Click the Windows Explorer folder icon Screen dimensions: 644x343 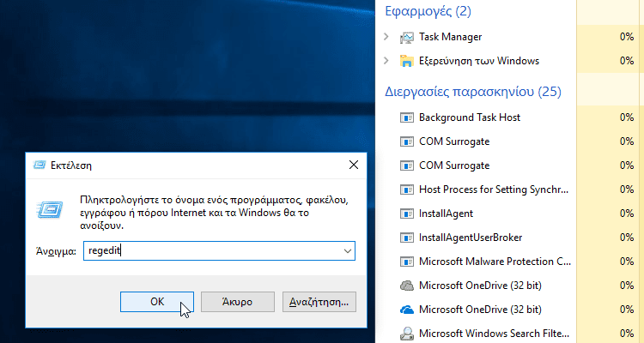coord(407,61)
